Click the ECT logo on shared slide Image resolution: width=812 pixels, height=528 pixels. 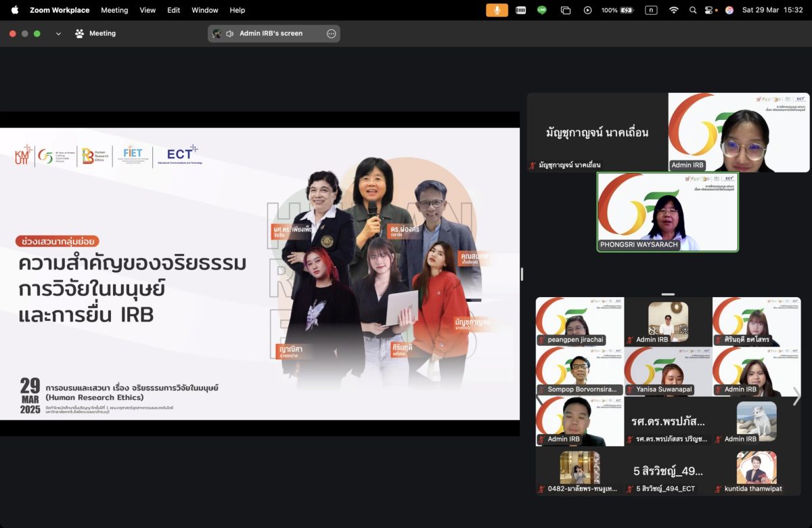[x=181, y=155]
